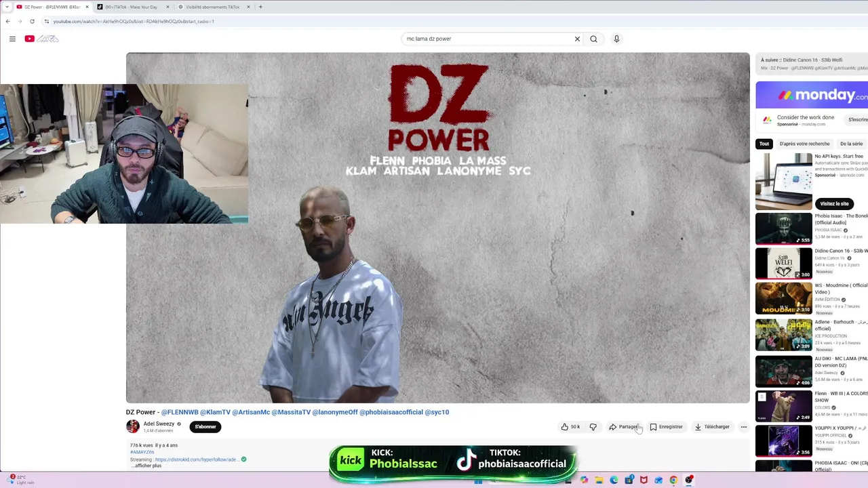Open Adel Sweezy channel name link
Screen dimensions: 868x488
tap(159, 424)
